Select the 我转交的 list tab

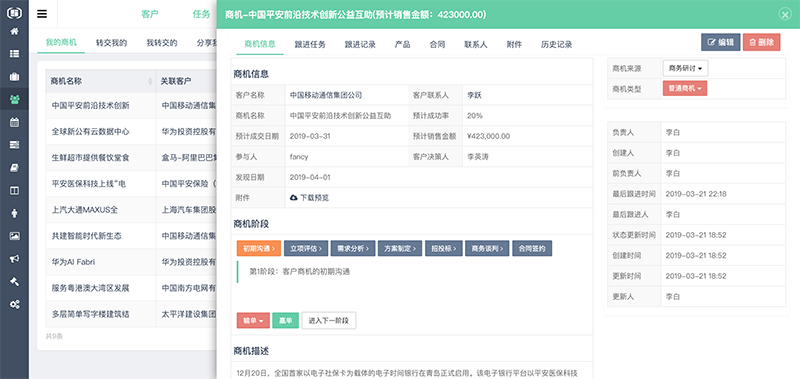click(161, 43)
